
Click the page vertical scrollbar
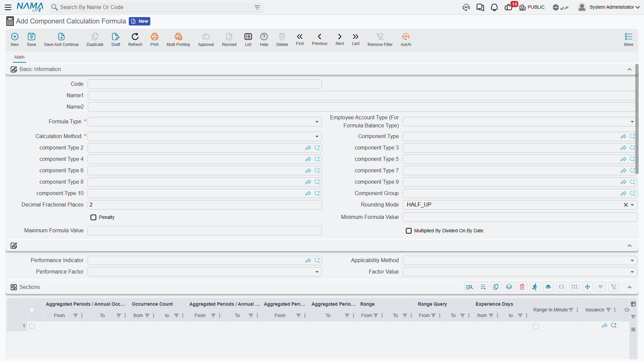pos(637,119)
